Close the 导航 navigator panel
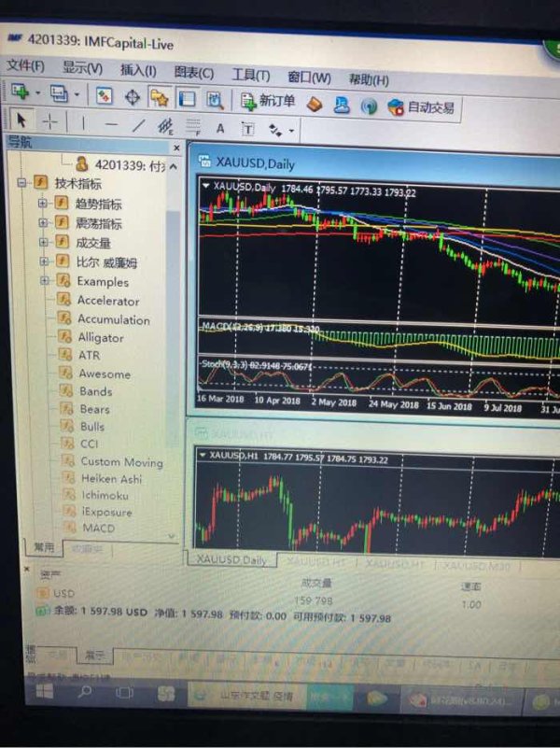 pos(176,148)
